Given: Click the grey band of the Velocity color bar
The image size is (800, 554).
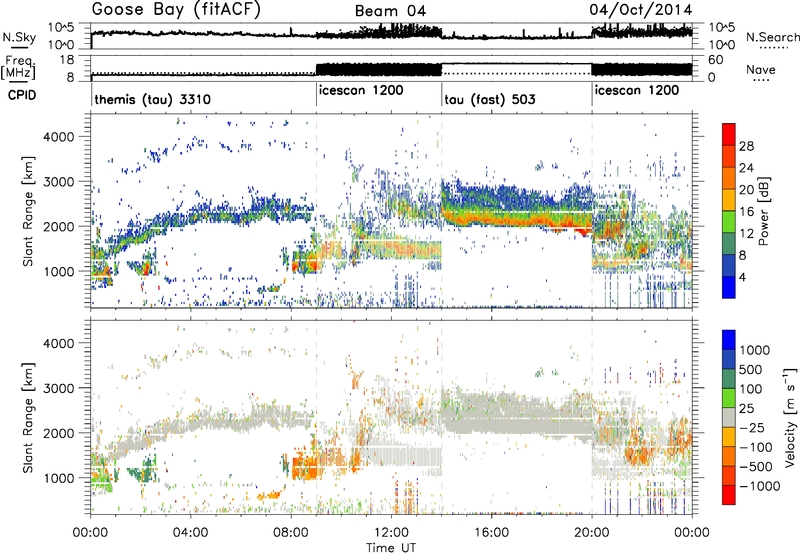Looking at the screenshot, I should [729, 417].
